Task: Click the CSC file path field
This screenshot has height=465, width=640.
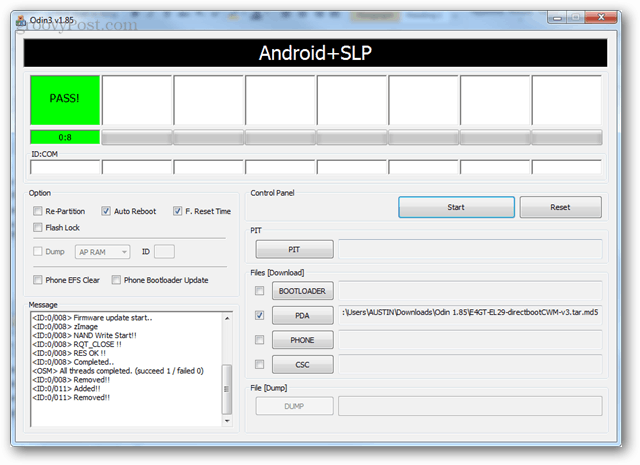Action: pyautogui.click(x=470, y=364)
